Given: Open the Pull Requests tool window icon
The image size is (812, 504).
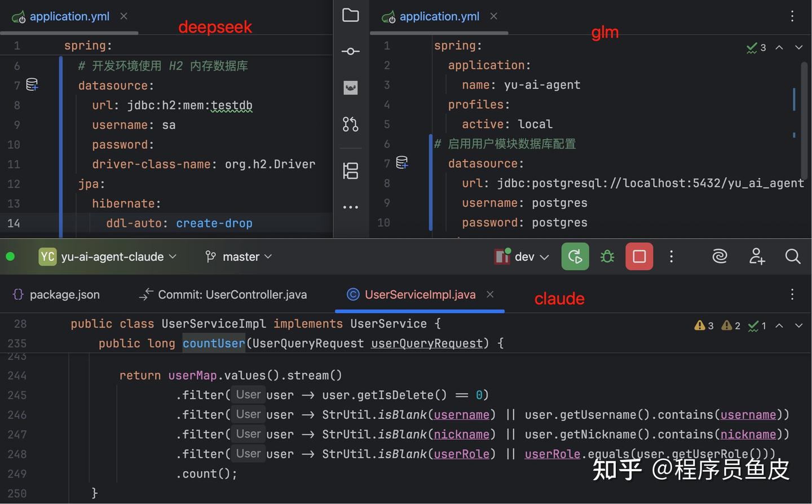Looking at the screenshot, I should tap(350, 124).
